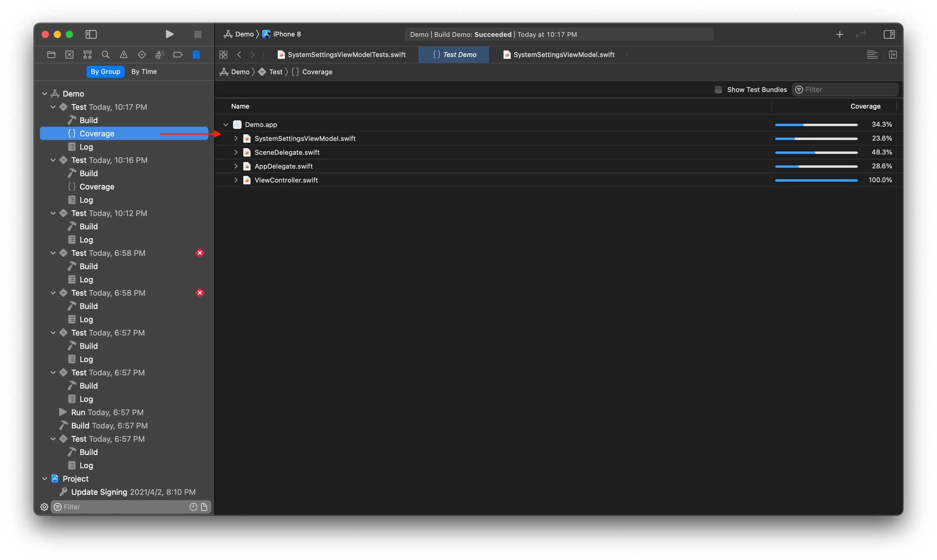Switch grouping to By Time
This screenshot has height=560, width=937.
coord(144,72)
